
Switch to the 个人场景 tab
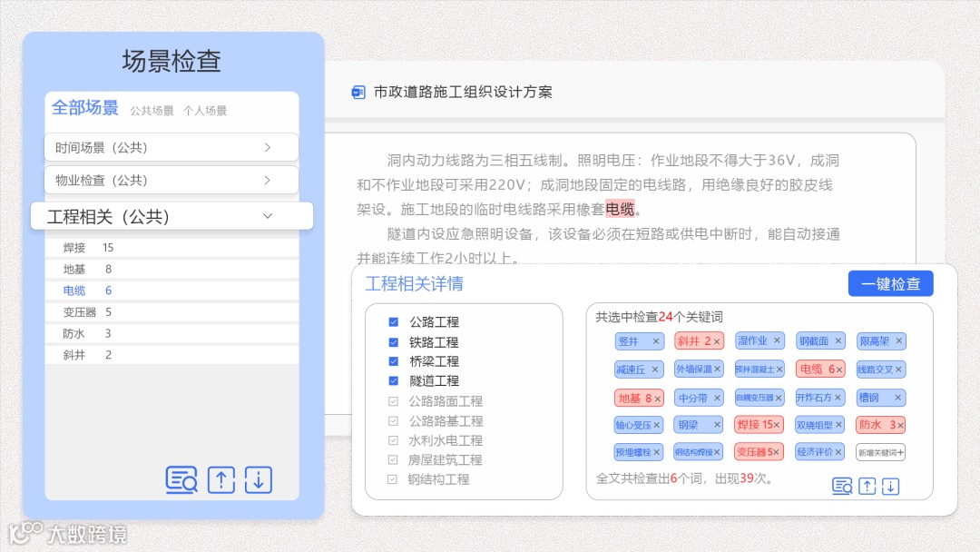[x=205, y=111]
